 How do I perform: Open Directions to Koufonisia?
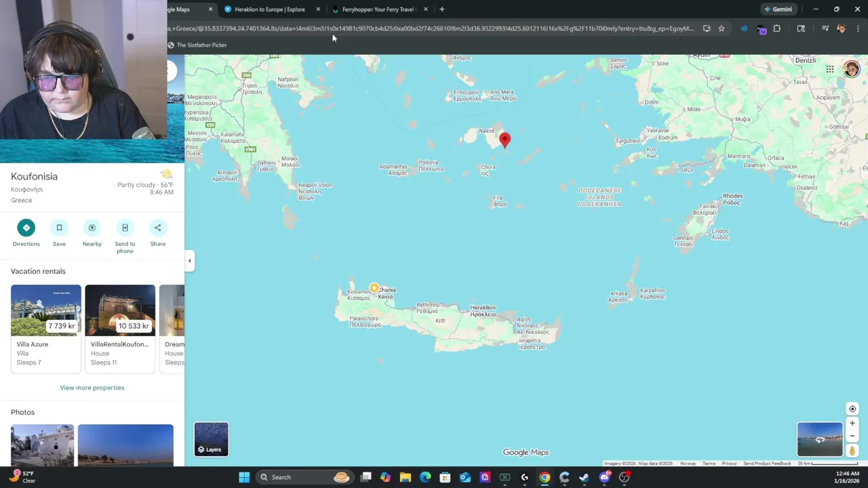point(26,233)
